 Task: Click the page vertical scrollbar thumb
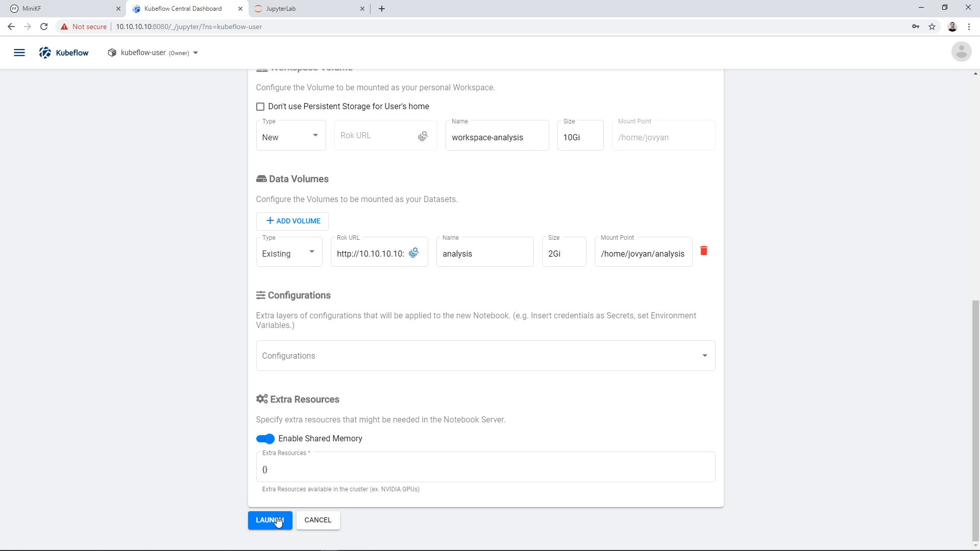(x=975, y=420)
